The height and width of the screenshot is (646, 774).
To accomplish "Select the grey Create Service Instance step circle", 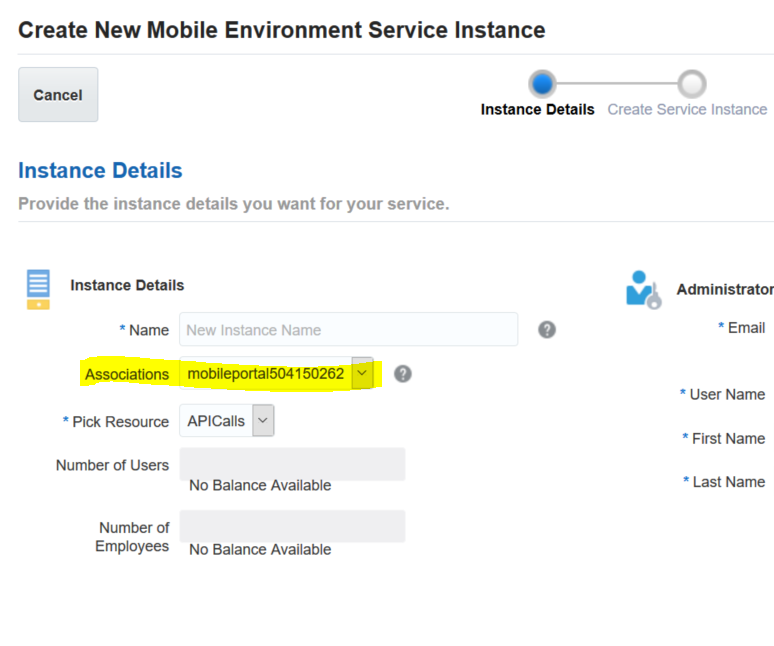I will click(x=691, y=83).
